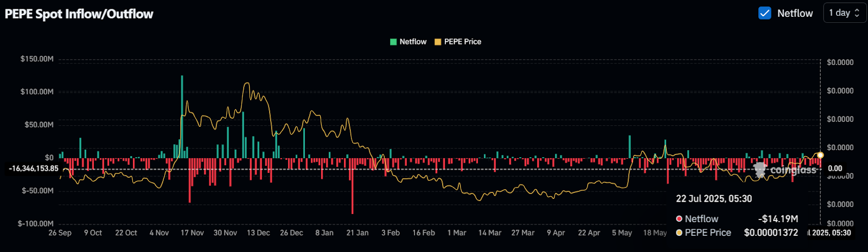Screen dimensions: 868x252
Task: Click the tooltip date 22 Jul 2025, 05:30
Action: 714,199
